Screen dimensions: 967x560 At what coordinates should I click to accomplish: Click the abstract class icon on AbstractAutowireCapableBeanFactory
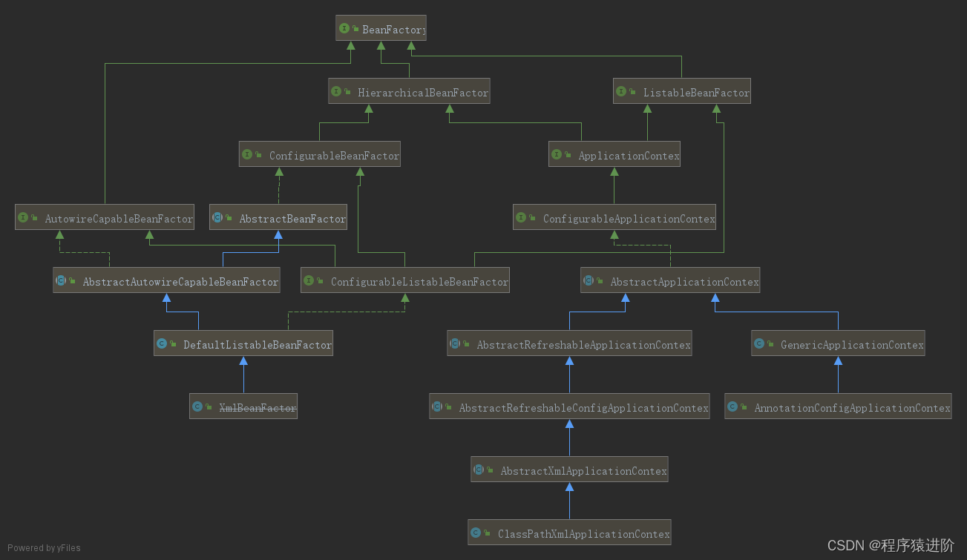(x=62, y=281)
